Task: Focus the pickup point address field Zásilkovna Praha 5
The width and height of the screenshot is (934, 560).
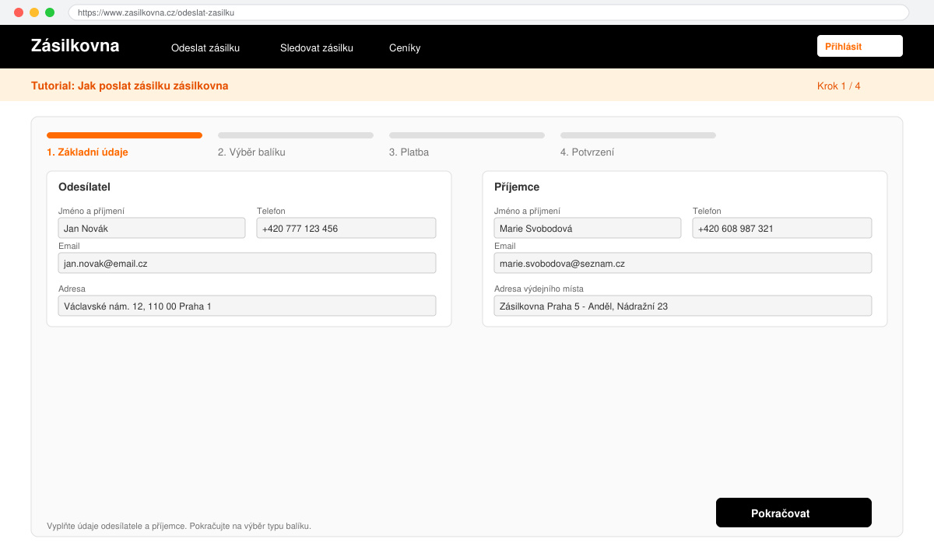Action: pyautogui.click(x=683, y=306)
